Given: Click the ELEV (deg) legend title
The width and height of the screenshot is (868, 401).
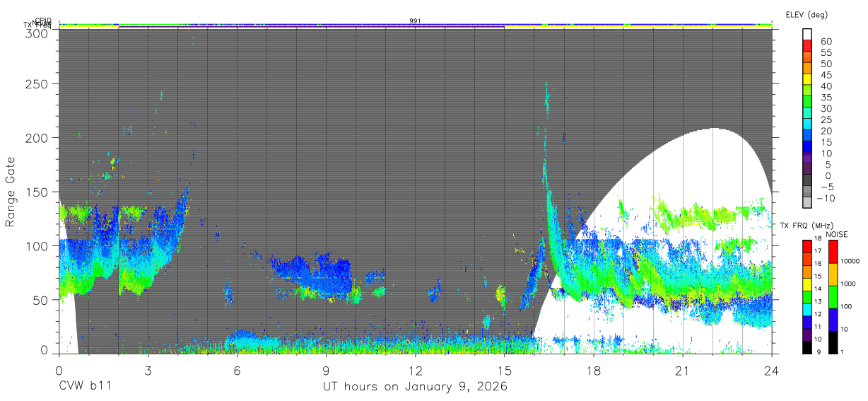Looking at the screenshot, I should pos(807,15).
